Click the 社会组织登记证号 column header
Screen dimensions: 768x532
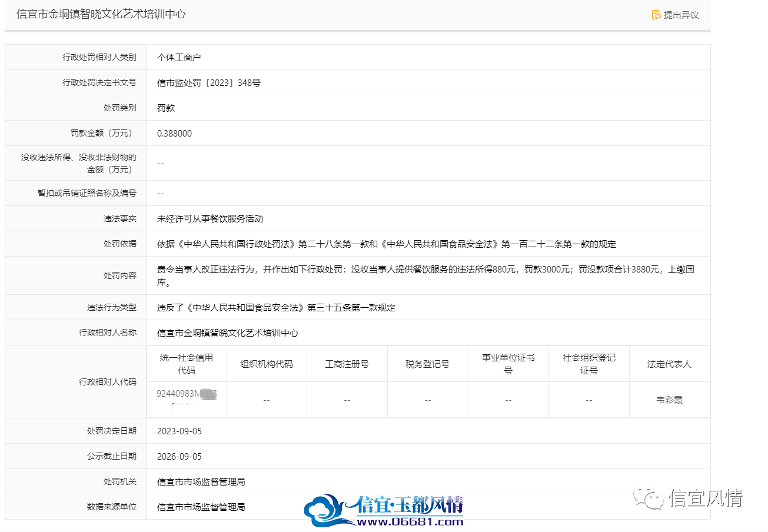pyautogui.click(x=589, y=364)
